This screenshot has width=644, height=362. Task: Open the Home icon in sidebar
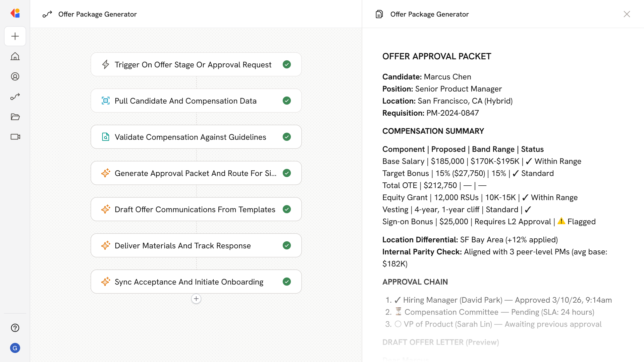(15, 56)
